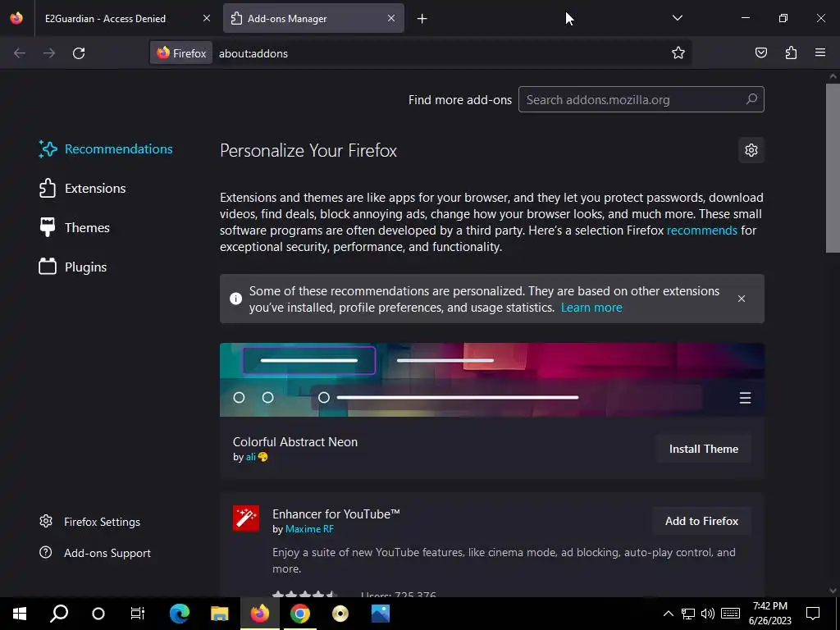Viewport: 840px width, 630px height.
Task: Open the Recommendations category
Action: tap(106, 149)
